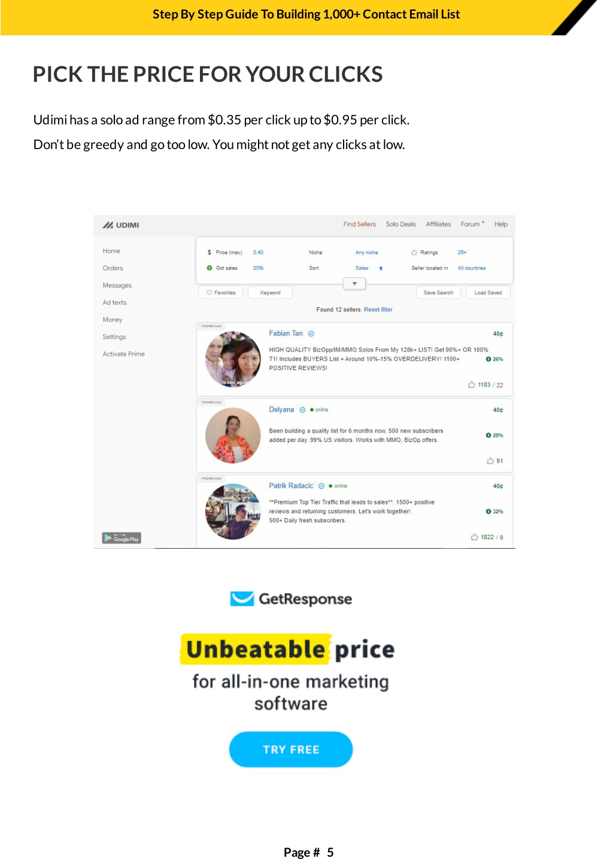The width and height of the screenshot is (613, 868).
Task: Expand the filter panel chevron
Action: (354, 283)
